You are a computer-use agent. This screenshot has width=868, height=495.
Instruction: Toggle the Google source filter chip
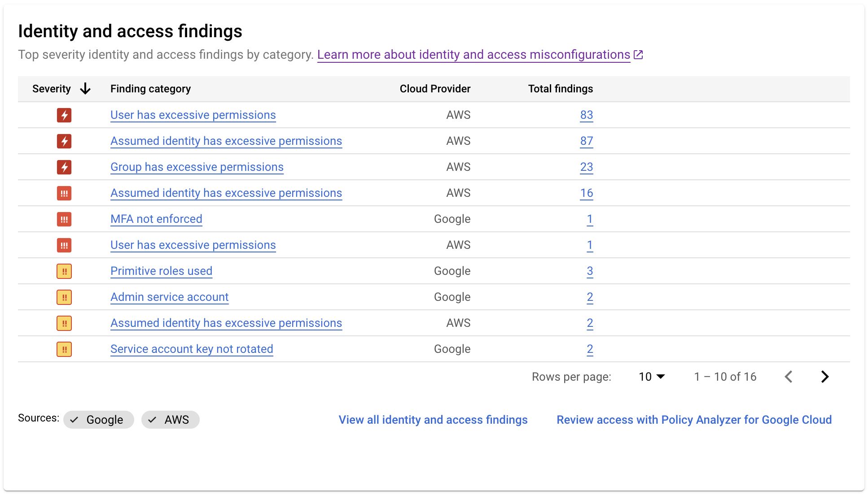99,420
